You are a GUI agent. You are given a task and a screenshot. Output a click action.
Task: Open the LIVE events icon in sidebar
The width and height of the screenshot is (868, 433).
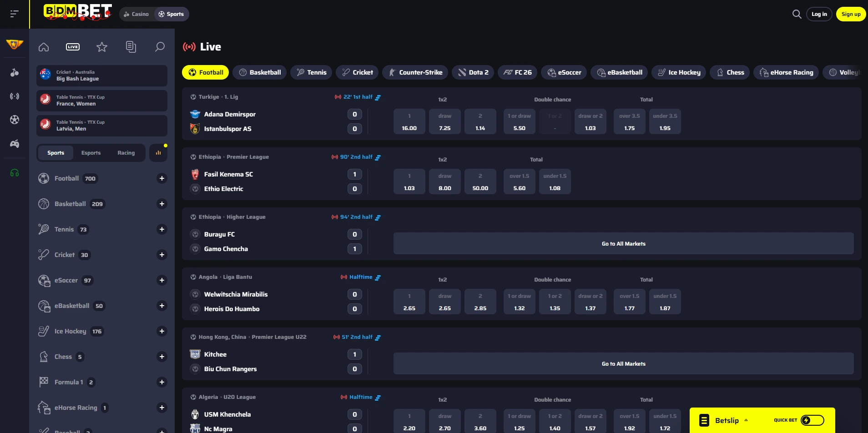[73, 47]
